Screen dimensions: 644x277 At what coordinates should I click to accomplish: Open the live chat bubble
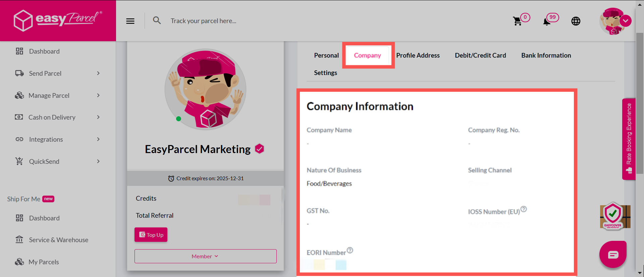613,255
